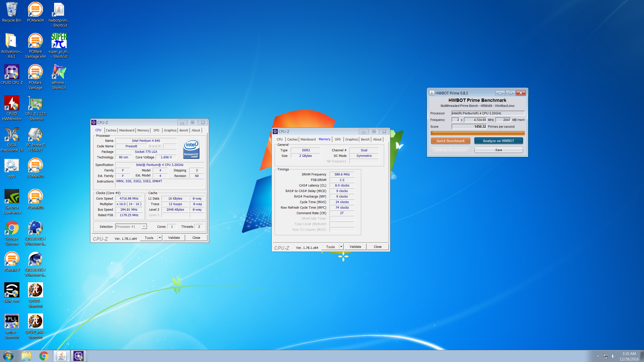Switch to CPU tab in right CPU-Z window
The height and width of the screenshot is (362, 644).
click(x=279, y=139)
